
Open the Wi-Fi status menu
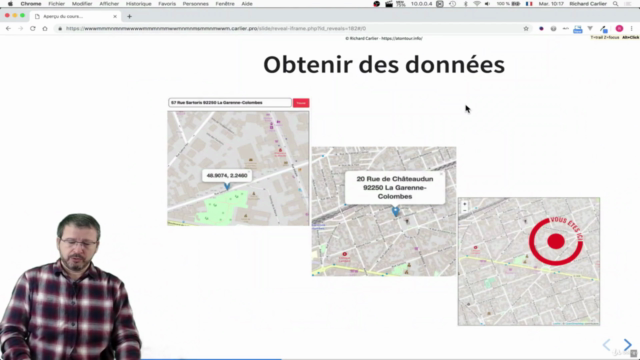pyautogui.click(x=476, y=4)
